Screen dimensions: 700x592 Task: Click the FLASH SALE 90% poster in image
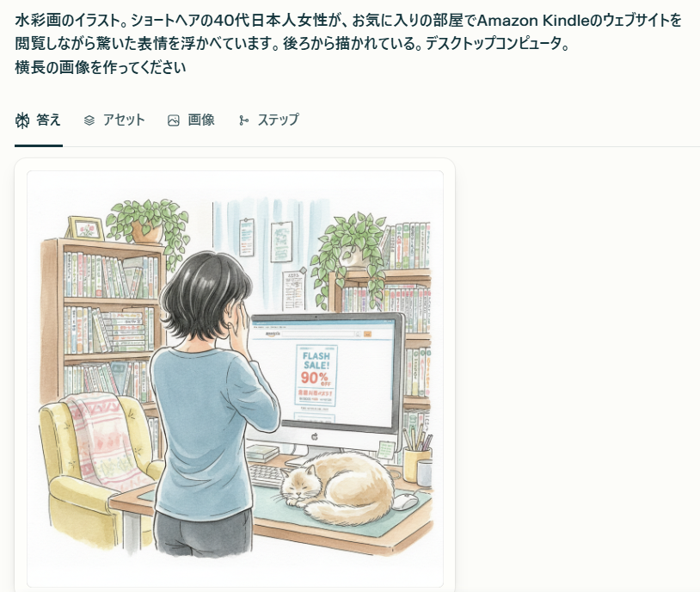[316, 375]
